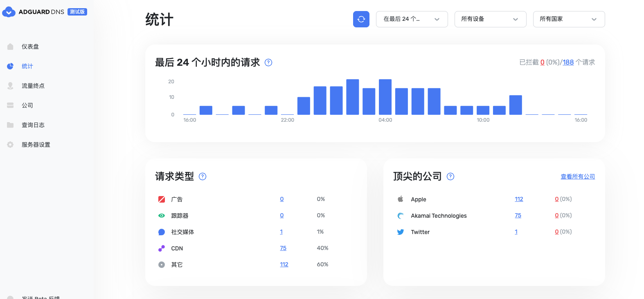Click the icon beside 公司 in sidebar
Image resolution: width=644 pixels, height=299 pixels.
(x=10, y=105)
